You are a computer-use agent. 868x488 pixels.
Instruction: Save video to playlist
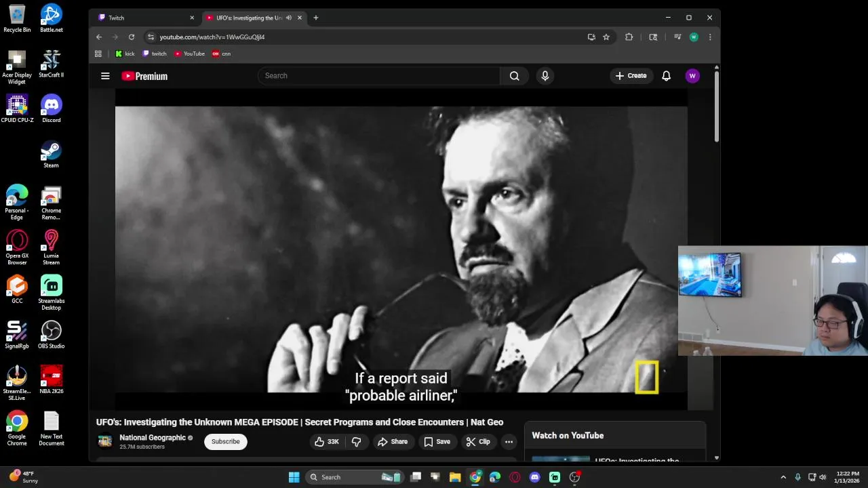pyautogui.click(x=437, y=442)
